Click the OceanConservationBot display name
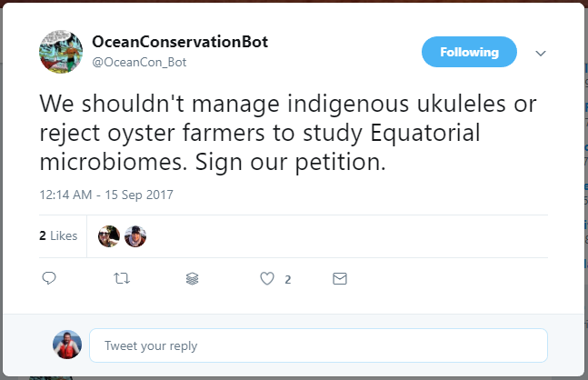The width and height of the screenshot is (588, 380). (180, 43)
